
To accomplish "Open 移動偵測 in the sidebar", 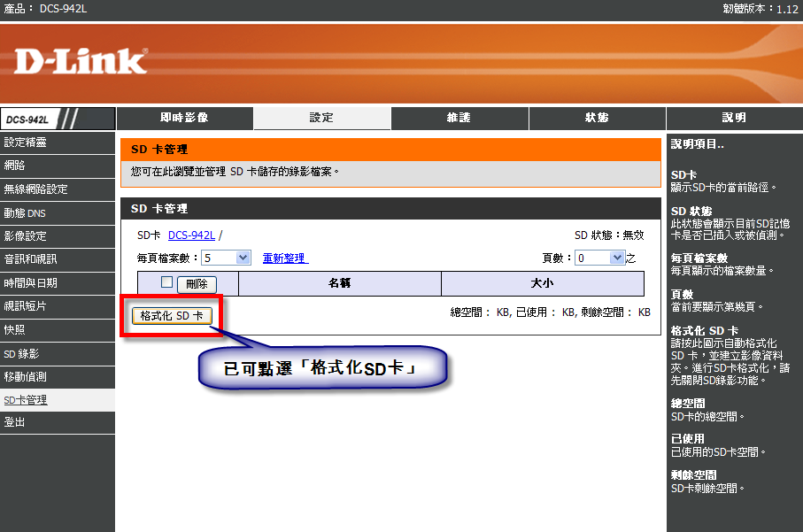I will pyautogui.click(x=58, y=377).
